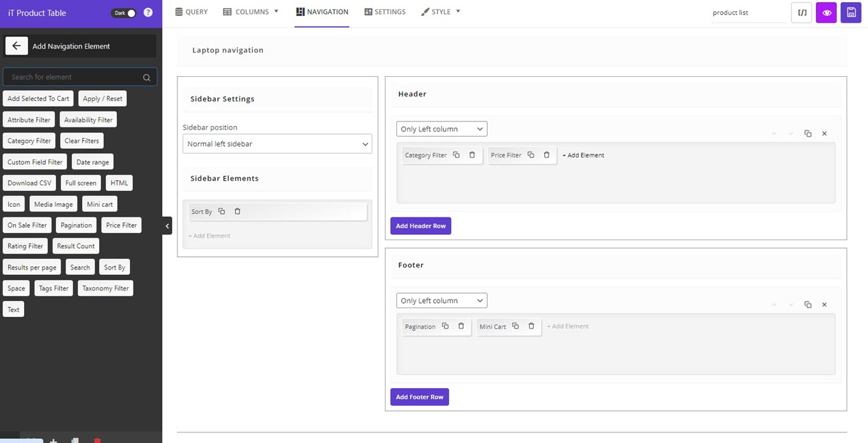Duplicate the header row
Viewport: 868px width, 443px height.
click(807, 133)
